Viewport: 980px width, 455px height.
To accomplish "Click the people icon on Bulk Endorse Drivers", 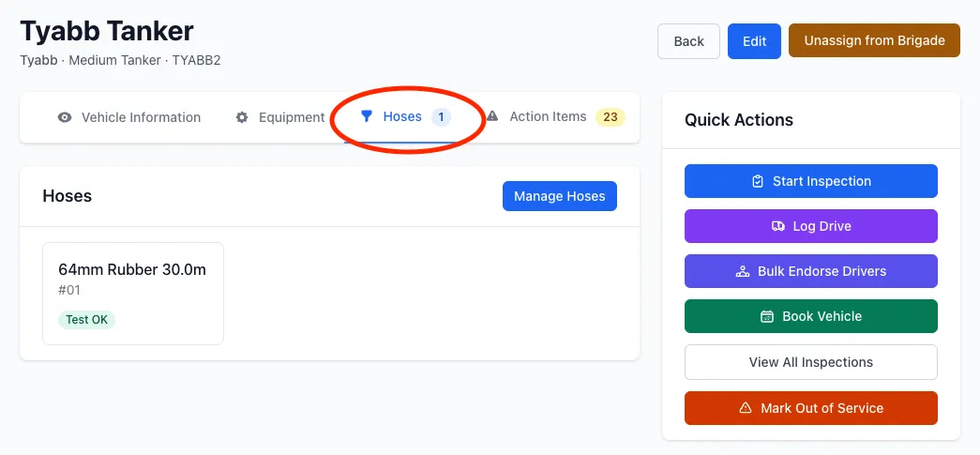I will [743, 271].
